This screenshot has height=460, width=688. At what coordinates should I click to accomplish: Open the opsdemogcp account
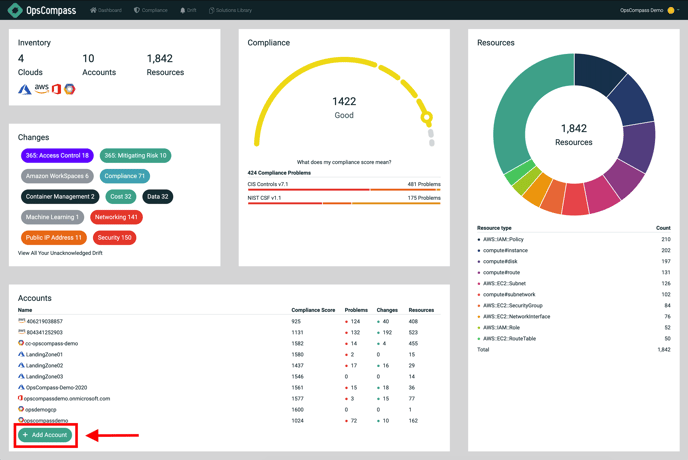41,410
